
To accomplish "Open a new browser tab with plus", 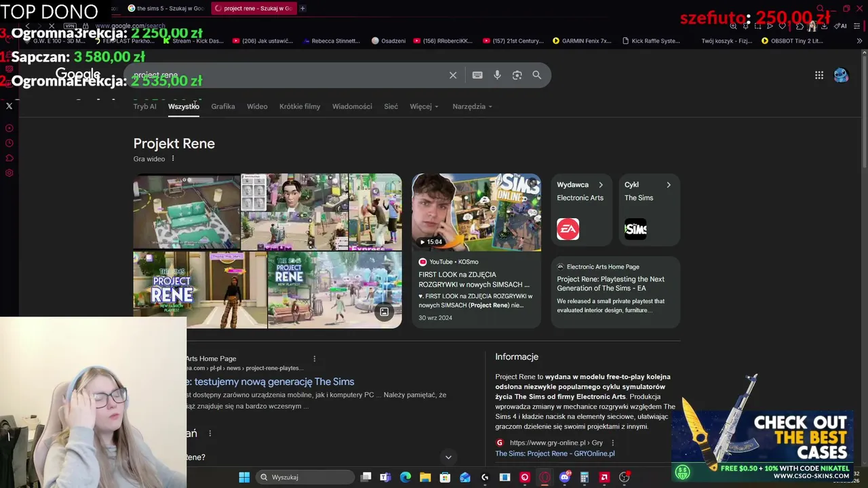I will click(x=302, y=8).
